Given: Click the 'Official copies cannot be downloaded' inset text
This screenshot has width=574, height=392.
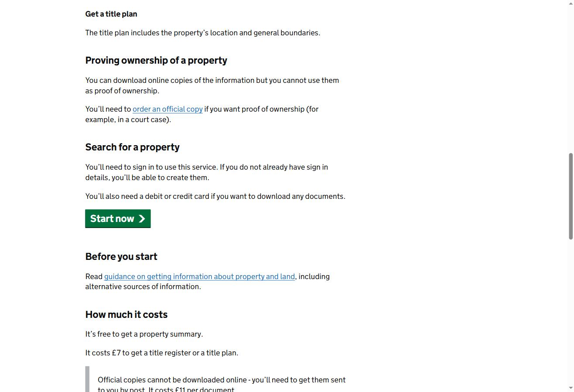Looking at the screenshot, I should pos(222,385).
